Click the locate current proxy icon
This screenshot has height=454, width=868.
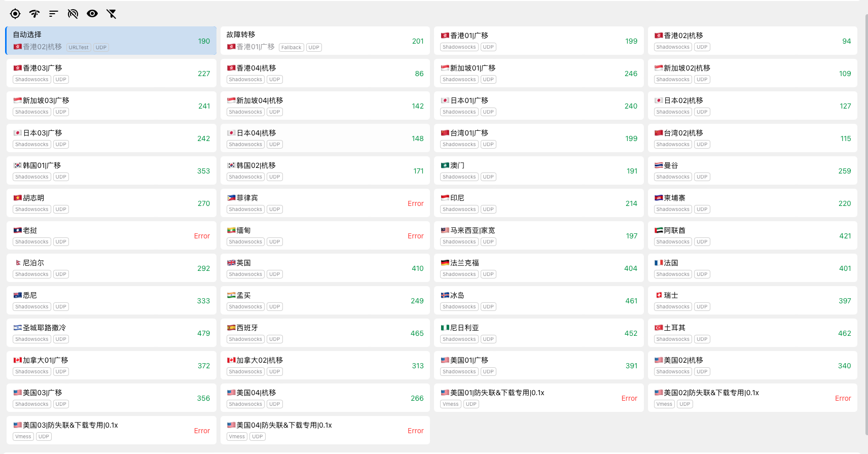pos(15,14)
